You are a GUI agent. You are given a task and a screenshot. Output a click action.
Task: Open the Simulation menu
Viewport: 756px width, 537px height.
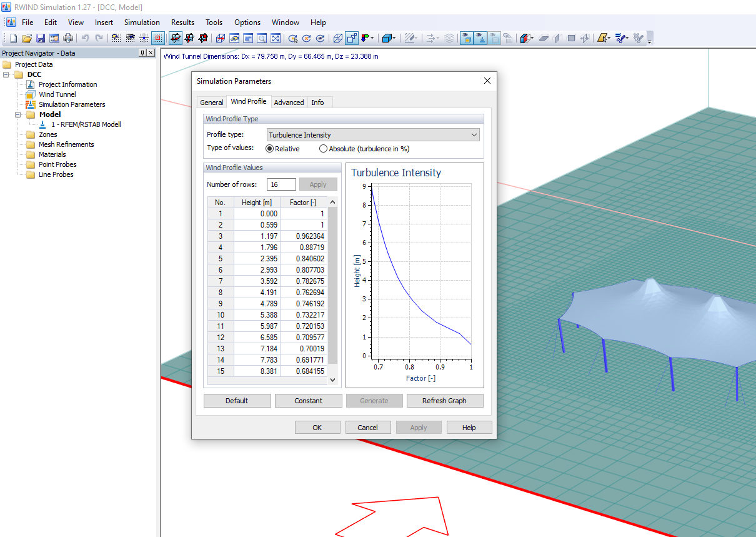(x=142, y=22)
